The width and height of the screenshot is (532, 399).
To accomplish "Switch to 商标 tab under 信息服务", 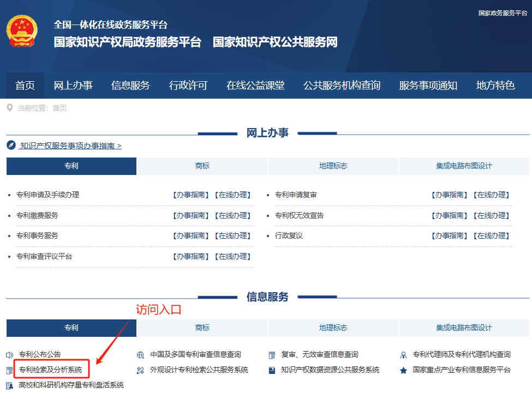I will (202, 328).
